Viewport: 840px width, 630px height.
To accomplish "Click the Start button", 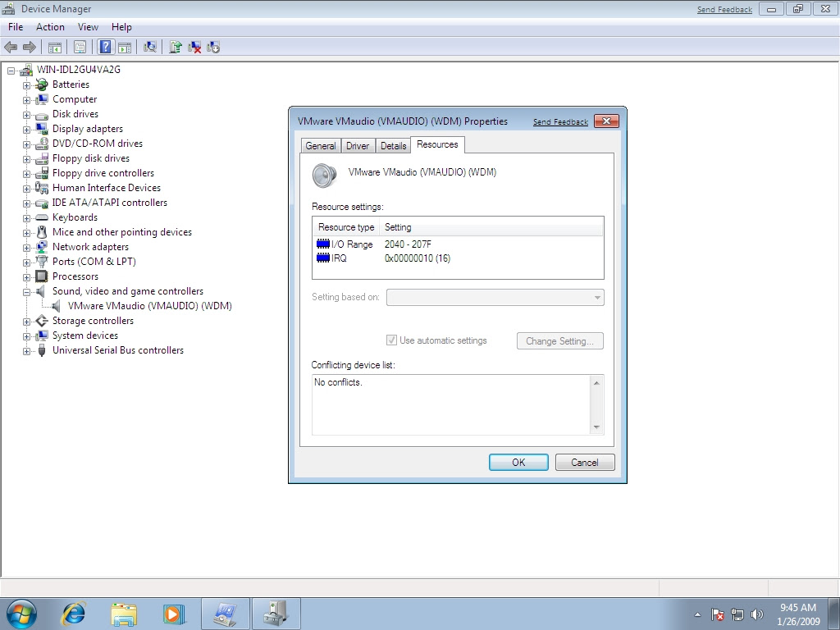I will click(x=21, y=614).
